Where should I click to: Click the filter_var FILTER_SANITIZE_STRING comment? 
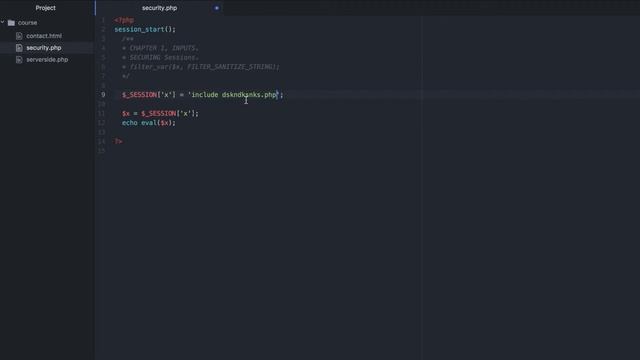coord(201,67)
